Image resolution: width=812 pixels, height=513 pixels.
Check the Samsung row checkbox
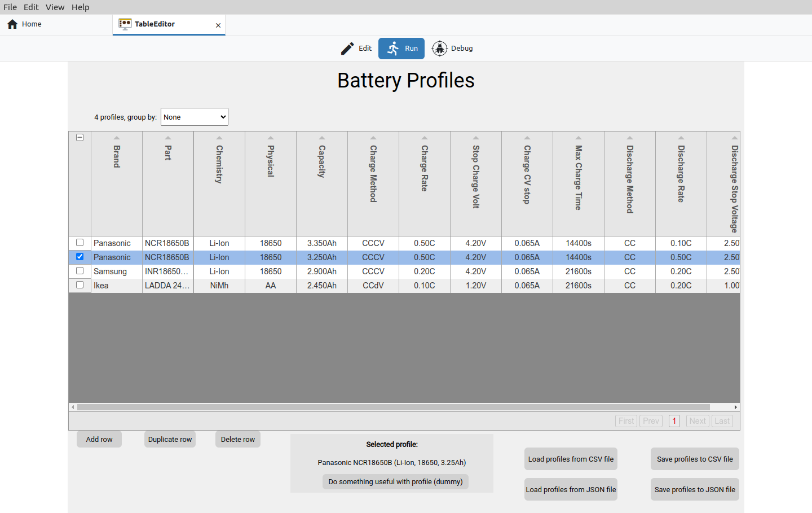tap(80, 271)
